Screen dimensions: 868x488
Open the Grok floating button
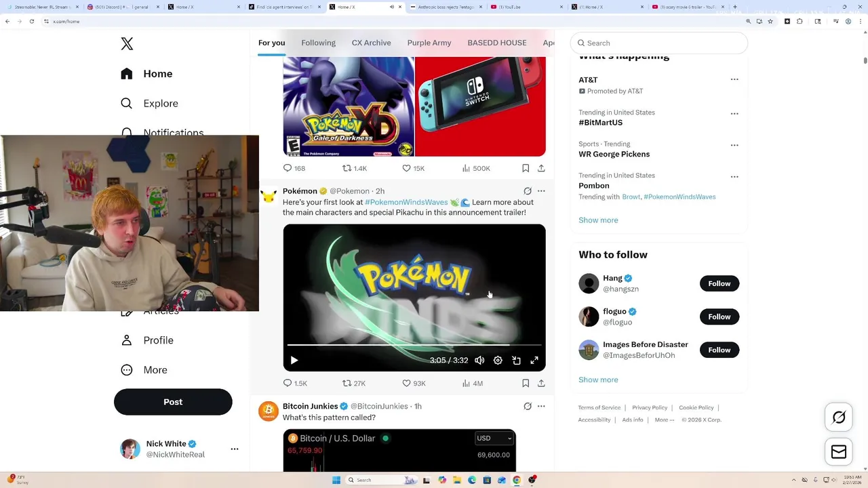(x=839, y=418)
